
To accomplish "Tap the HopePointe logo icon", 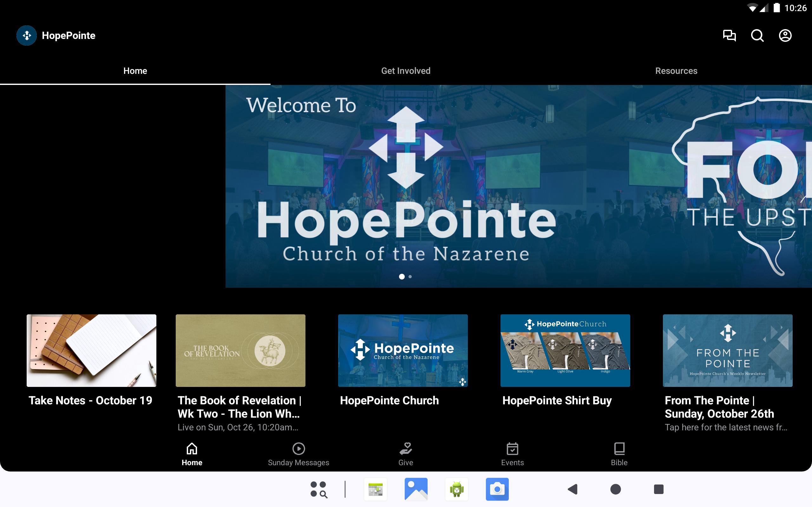I will [27, 35].
